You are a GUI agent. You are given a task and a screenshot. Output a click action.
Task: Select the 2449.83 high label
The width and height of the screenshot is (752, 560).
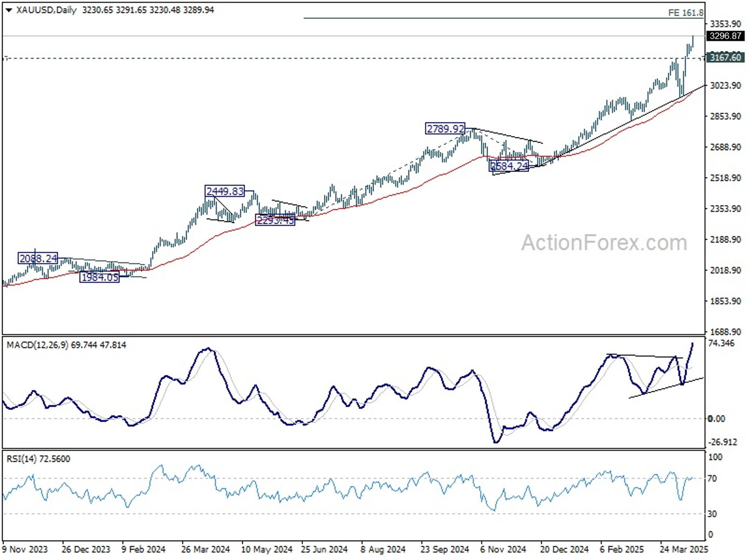225,191
